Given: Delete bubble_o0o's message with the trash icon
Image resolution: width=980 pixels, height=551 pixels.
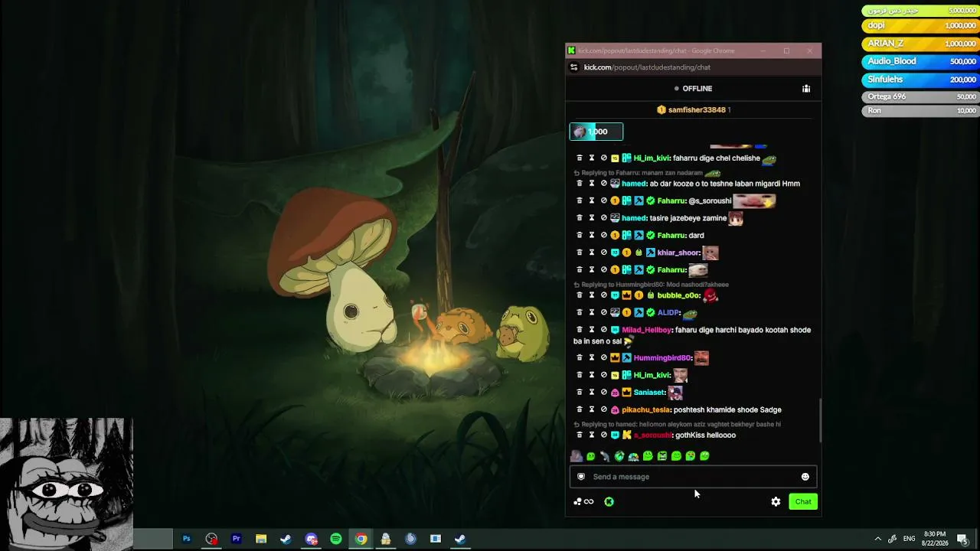Looking at the screenshot, I should point(580,295).
